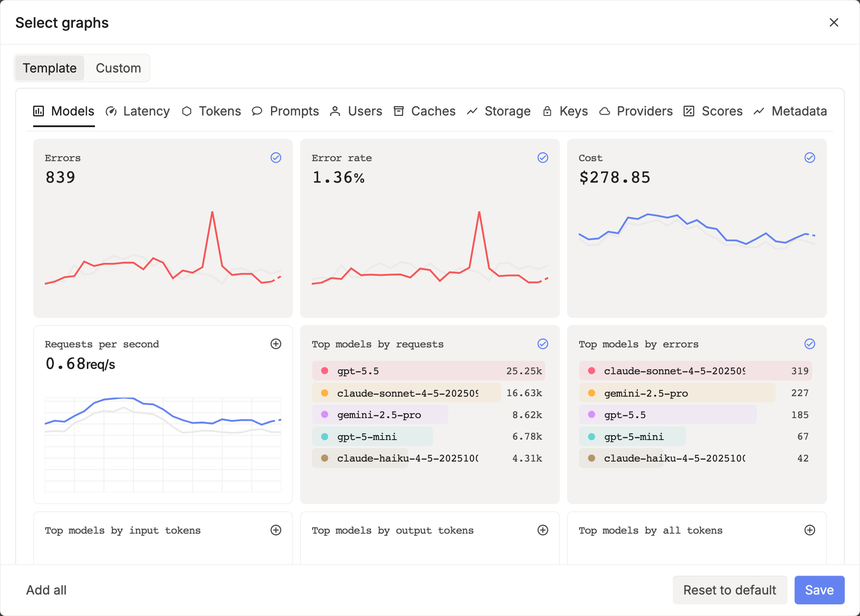The image size is (860, 616).
Task: Click gemini-2.5-pro orange dot in errors list
Action: [592, 393]
